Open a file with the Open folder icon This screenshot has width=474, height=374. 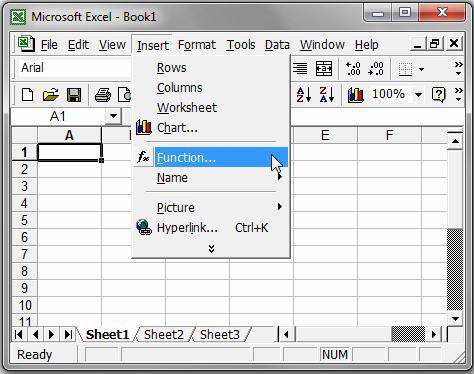(51, 95)
